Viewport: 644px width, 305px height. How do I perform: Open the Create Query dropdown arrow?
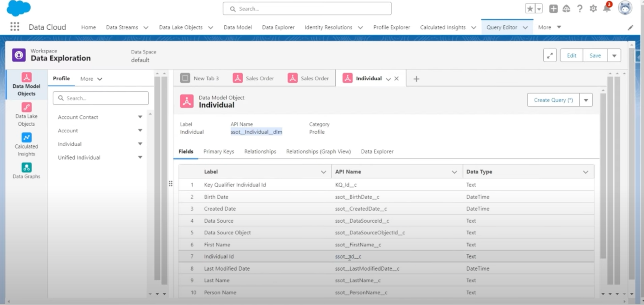[x=586, y=100]
